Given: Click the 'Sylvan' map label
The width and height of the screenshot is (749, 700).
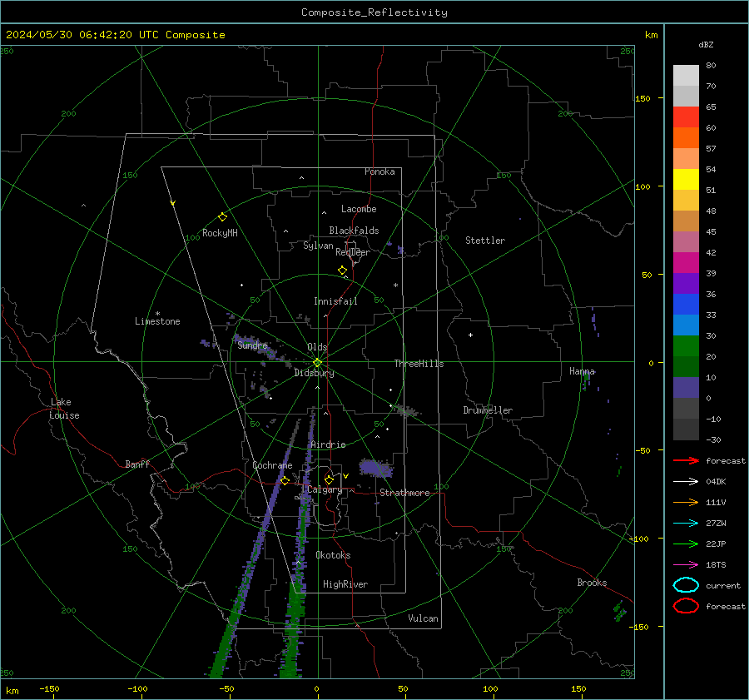Looking at the screenshot, I should tap(318, 246).
